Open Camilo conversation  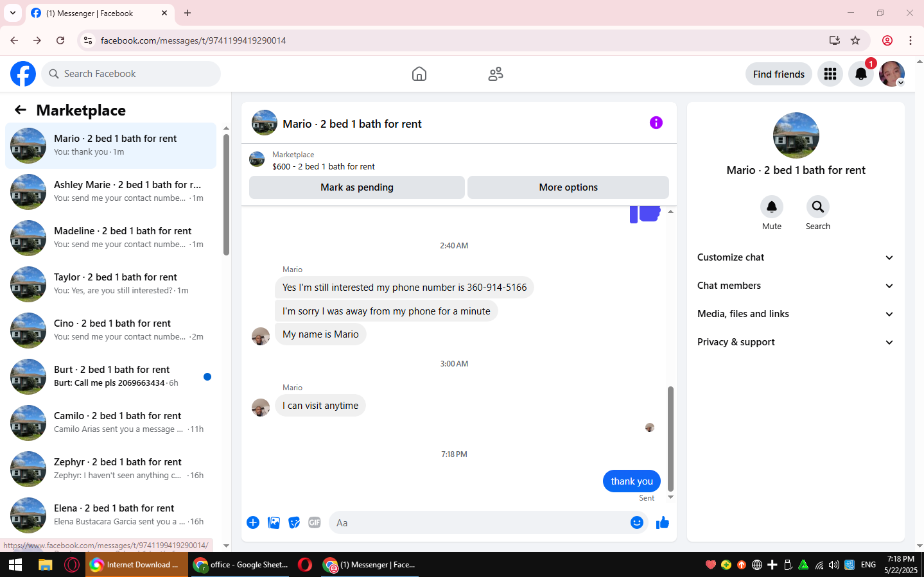110,422
